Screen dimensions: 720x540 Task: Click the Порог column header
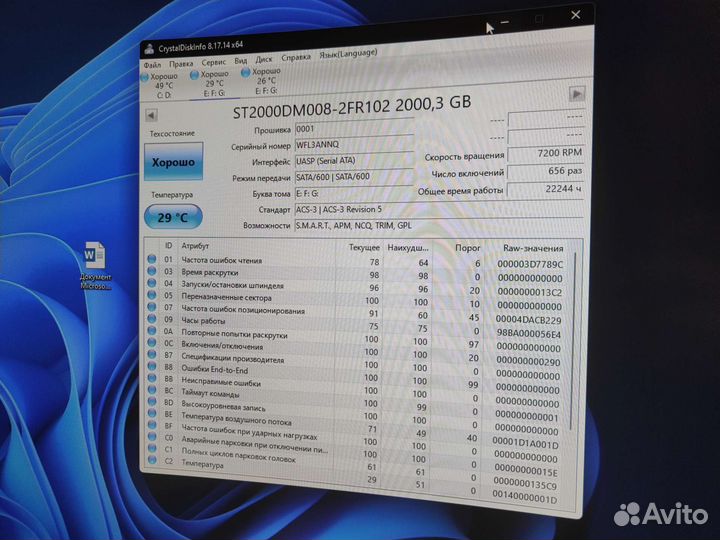point(467,248)
